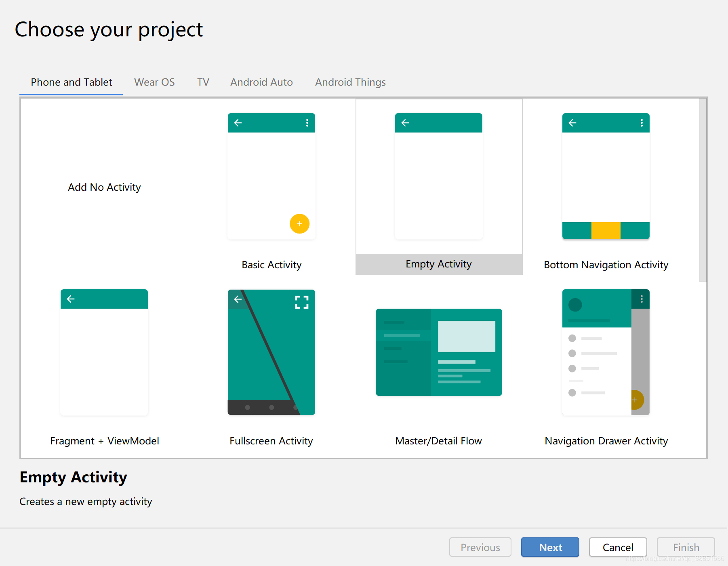Click the Next button
728x566 pixels.
[550, 547]
